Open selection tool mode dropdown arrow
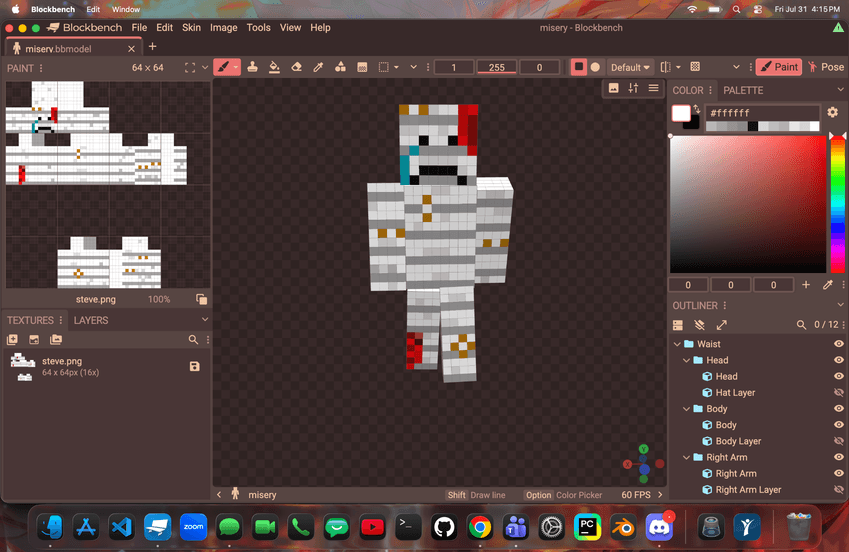 pyautogui.click(x=397, y=67)
